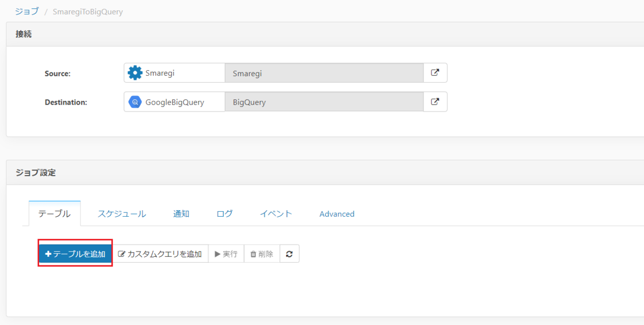Screen dimensions: 644x325
Task: Open the BigQuery destination connection external link icon
Action: click(435, 101)
